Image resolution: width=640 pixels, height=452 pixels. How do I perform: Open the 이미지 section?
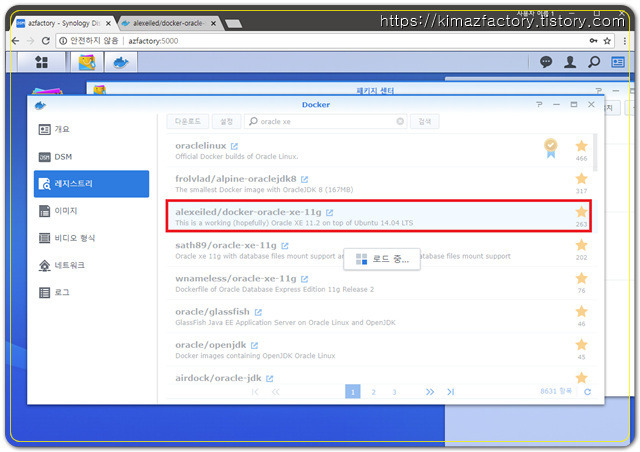click(x=91, y=211)
